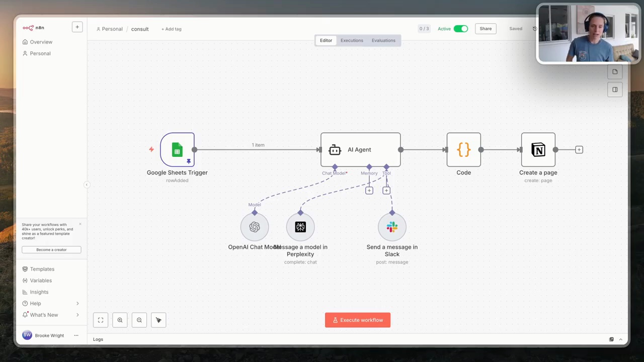
Task: Open Personal in sidebar
Action: (x=51, y=53)
